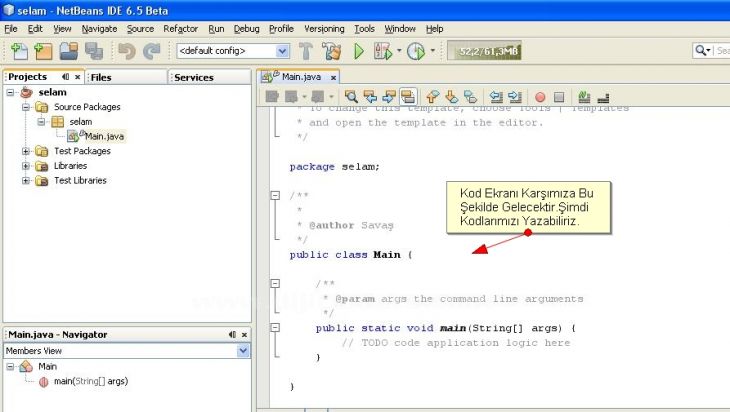Minimize the Projects panel
The height and width of the screenshot is (412, 730).
tap(66, 77)
